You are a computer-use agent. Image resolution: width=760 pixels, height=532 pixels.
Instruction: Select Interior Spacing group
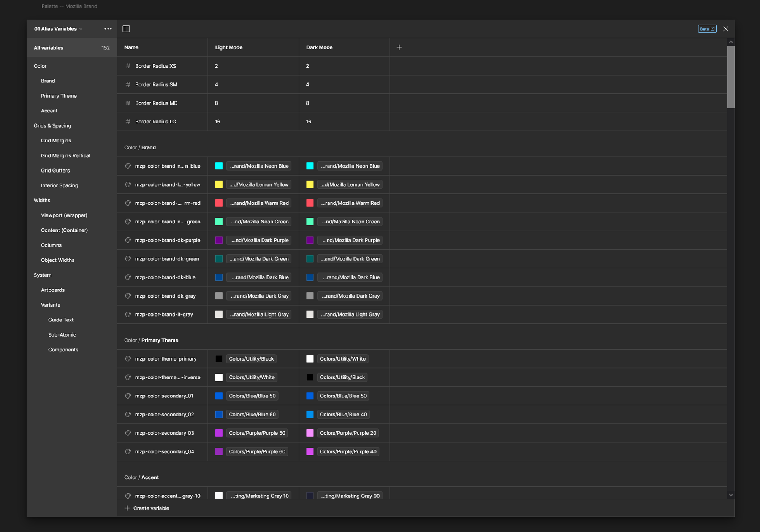(60, 185)
